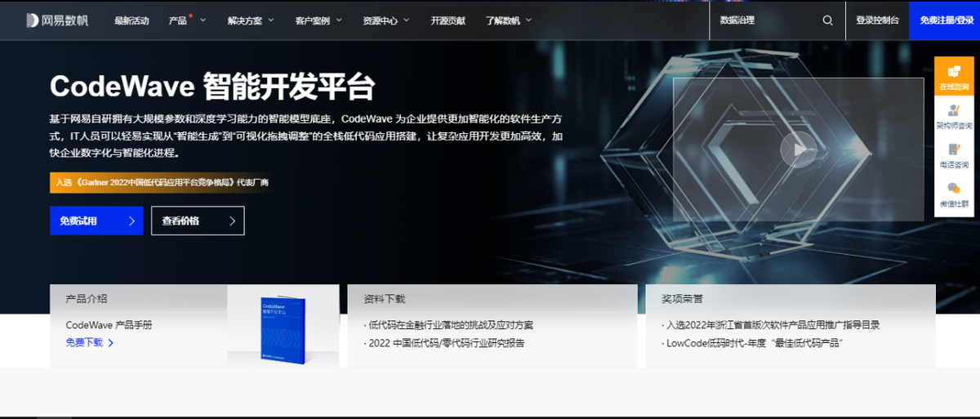
Task: Click the Gartner 2022 orange banner
Action: tap(160, 182)
